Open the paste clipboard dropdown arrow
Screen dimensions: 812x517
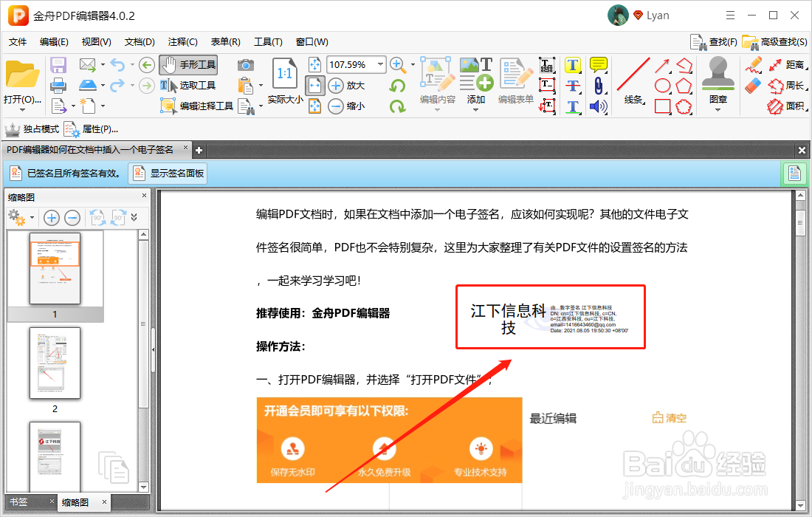pyautogui.click(x=261, y=86)
